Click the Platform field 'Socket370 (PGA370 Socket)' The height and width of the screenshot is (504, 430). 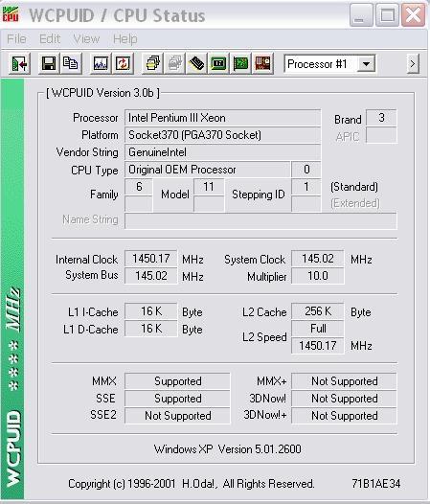223,135
